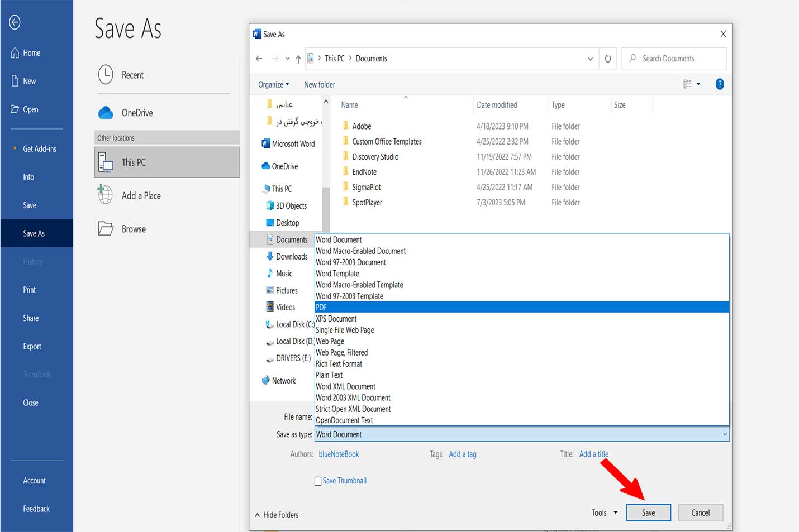Image resolution: width=799 pixels, height=532 pixels.
Task: Click the Cancel button
Action: (x=700, y=512)
